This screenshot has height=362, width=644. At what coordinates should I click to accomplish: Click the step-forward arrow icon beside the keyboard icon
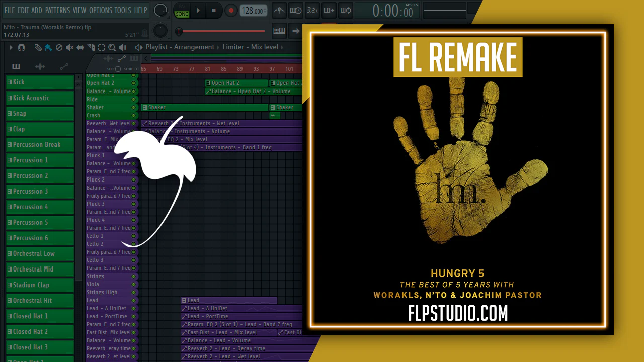coord(296,31)
